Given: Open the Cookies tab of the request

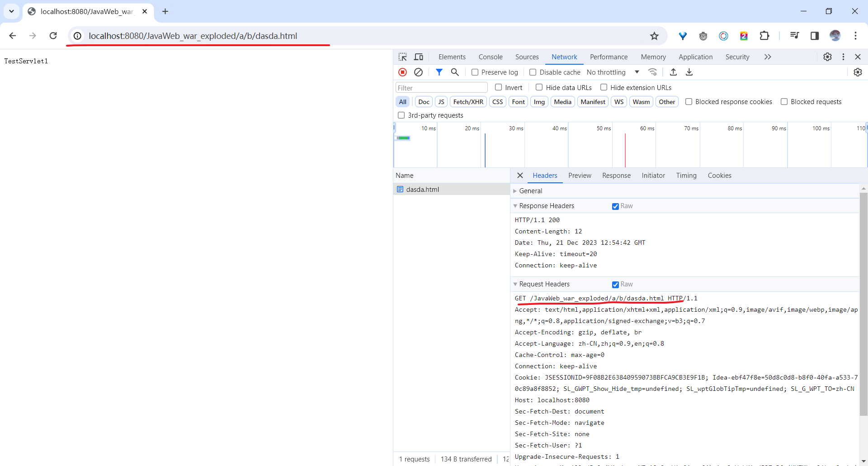Looking at the screenshot, I should (719, 176).
